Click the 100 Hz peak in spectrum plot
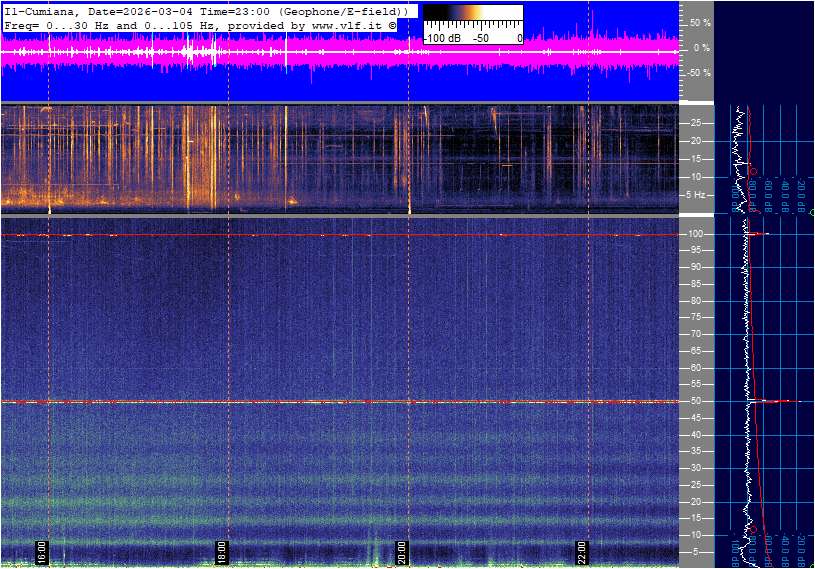Image resolution: width=815 pixels, height=569 pixels. (x=760, y=235)
